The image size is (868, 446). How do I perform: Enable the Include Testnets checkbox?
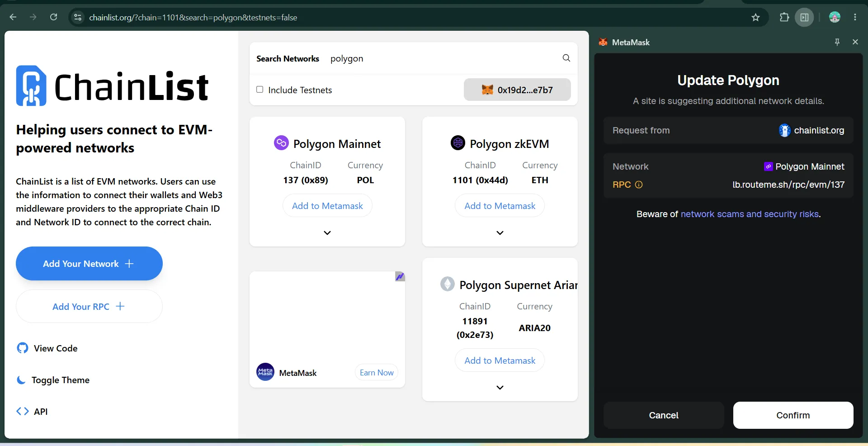point(260,90)
